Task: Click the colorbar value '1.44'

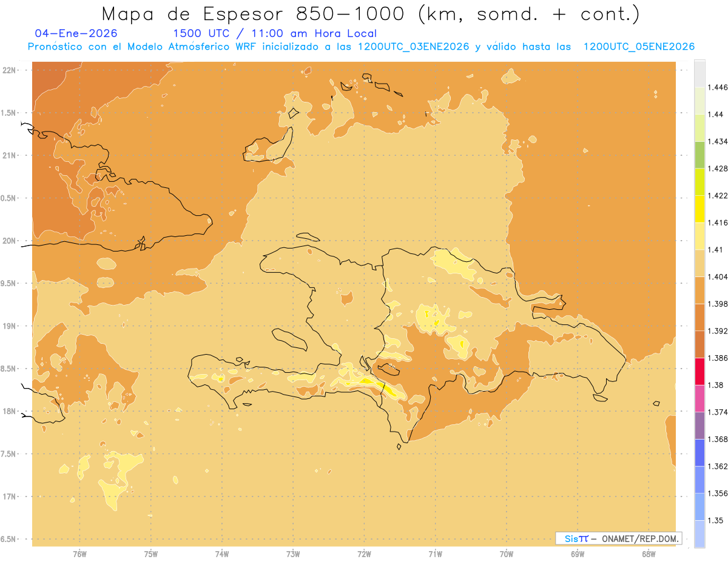Action: tap(715, 115)
